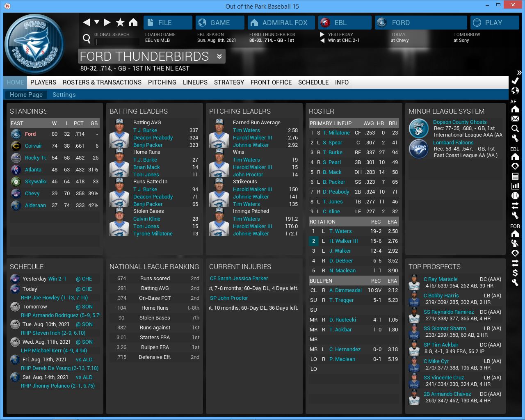Click the list lines icon under EBL
Screen dimensions: 525x420
click(515, 176)
